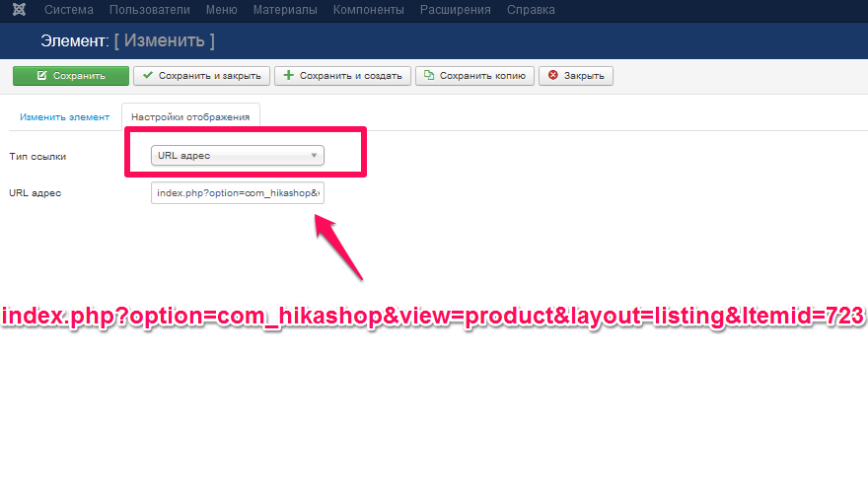868x498 pixels.
Task: Expand the Тип ссылки dropdown
Action: pos(238,156)
